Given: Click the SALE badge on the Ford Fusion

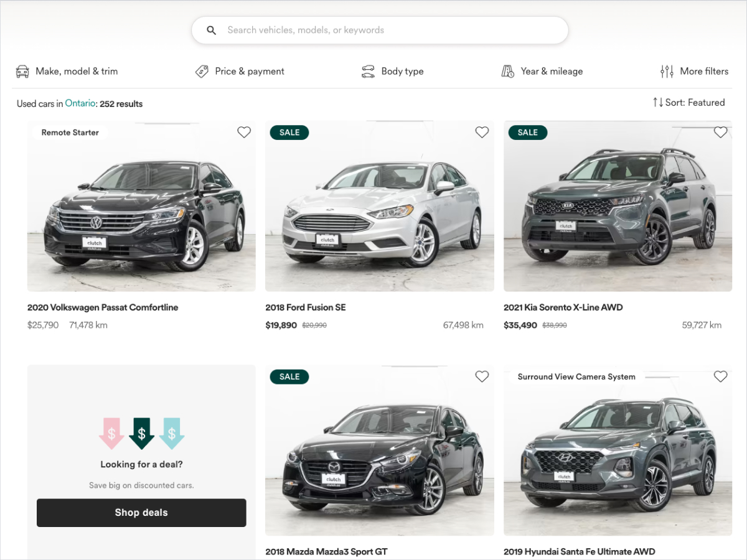Looking at the screenshot, I should point(289,133).
